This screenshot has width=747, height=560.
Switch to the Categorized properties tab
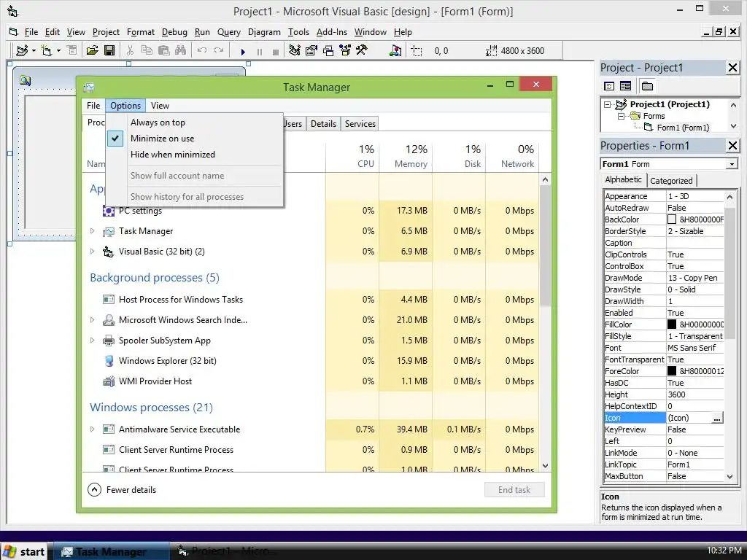671,181
